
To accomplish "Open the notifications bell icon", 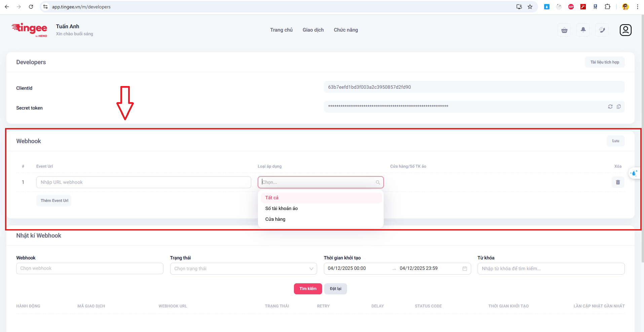I will click(x=583, y=30).
